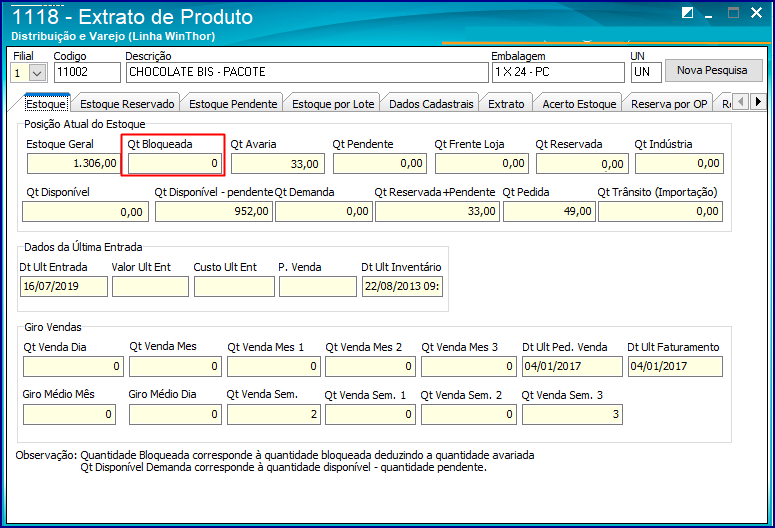Viewport: 775px width, 528px height.
Task: Click the Qt Venda Mes 3 field
Action: click(x=469, y=367)
